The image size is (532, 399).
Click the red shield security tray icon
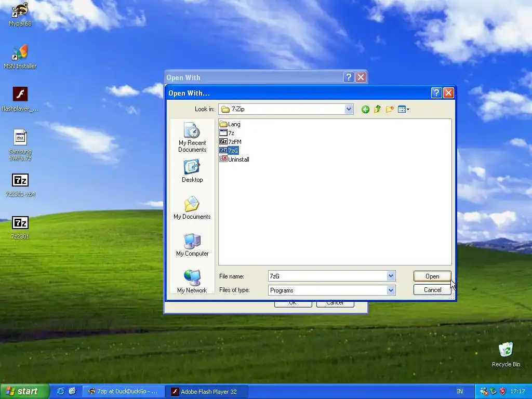[502, 392]
